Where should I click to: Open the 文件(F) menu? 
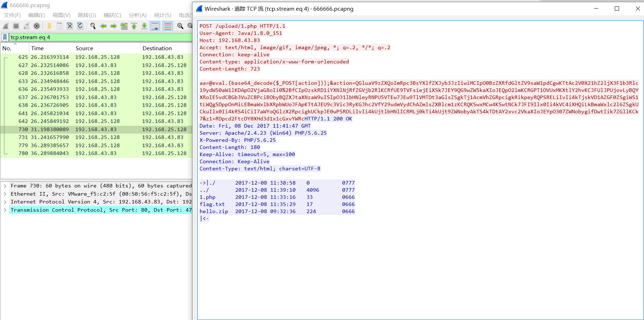coord(12,15)
